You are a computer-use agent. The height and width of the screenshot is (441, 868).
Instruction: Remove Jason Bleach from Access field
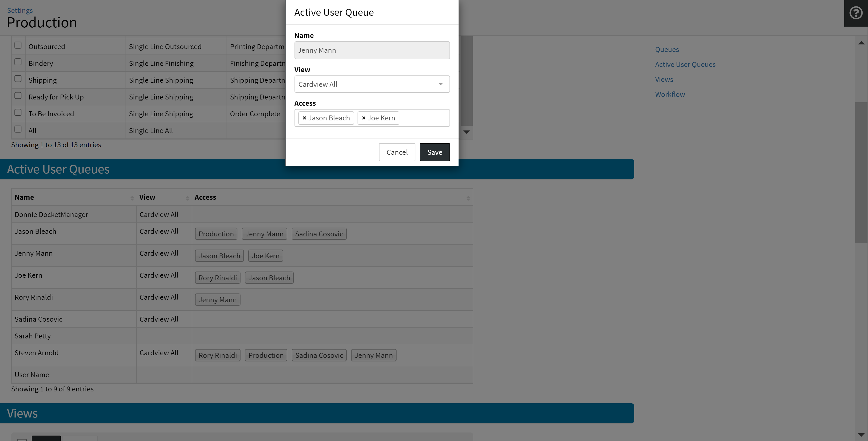pos(304,118)
